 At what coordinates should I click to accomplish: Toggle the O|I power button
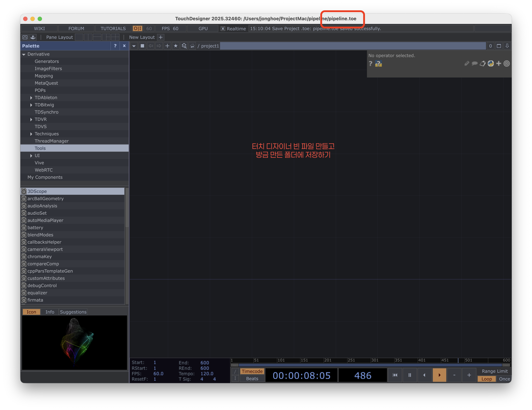(x=138, y=28)
